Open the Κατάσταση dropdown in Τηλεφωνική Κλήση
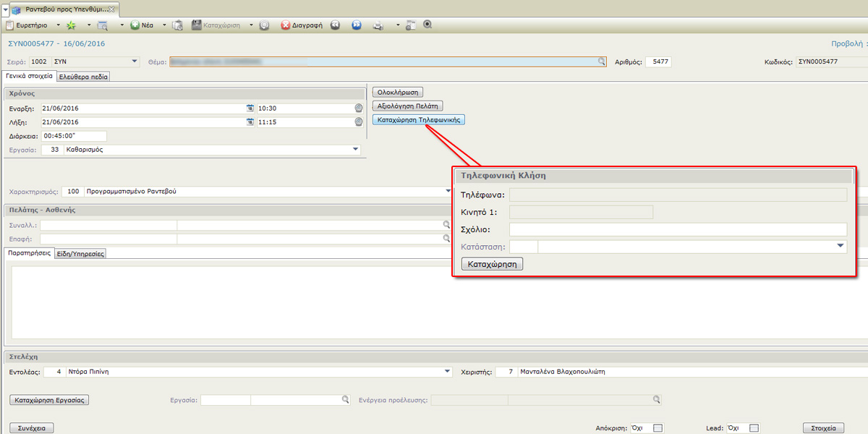The width and height of the screenshot is (868, 434). [841, 247]
